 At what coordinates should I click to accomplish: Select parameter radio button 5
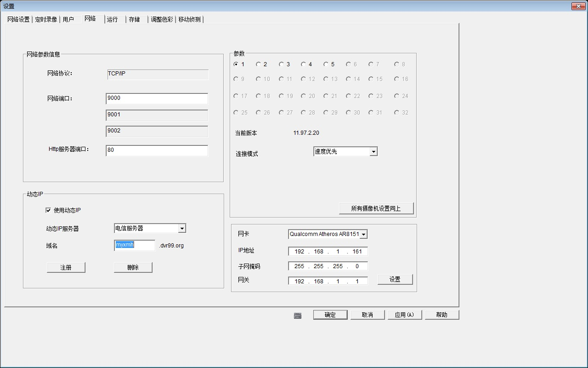pyautogui.click(x=326, y=64)
